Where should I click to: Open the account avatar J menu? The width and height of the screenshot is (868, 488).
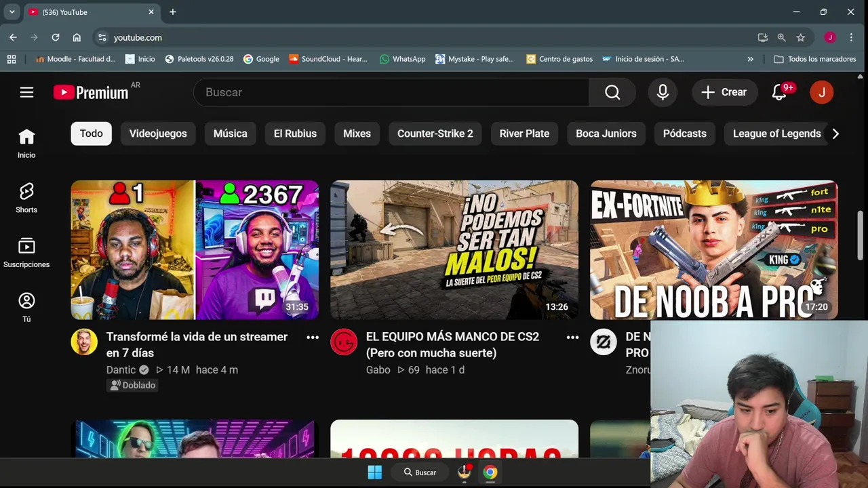[x=822, y=92]
